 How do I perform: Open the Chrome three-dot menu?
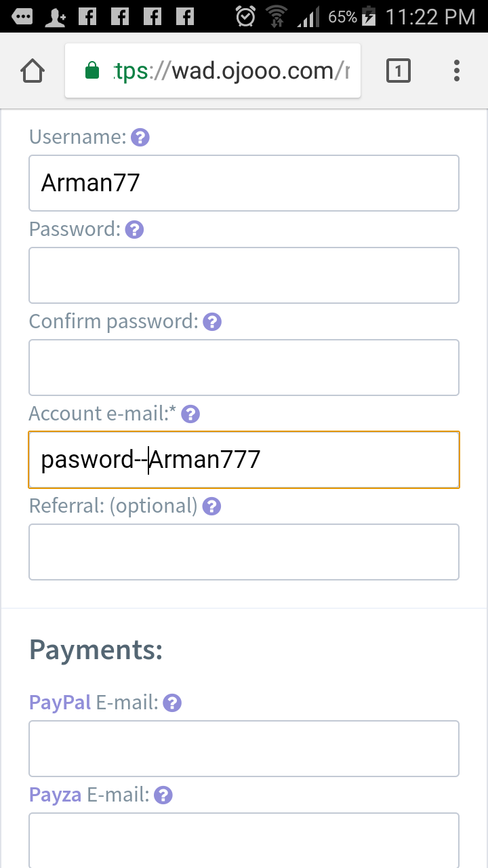tap(457, 71)
